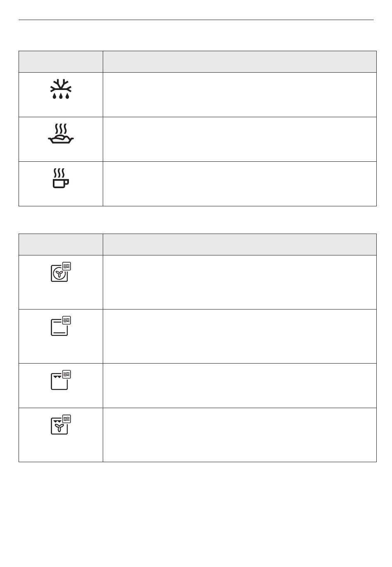This screenshot has width=392, height=567.
Task: Select the empty cell beside the top-and-bottom heat oven icon
Action: point(240,336)
